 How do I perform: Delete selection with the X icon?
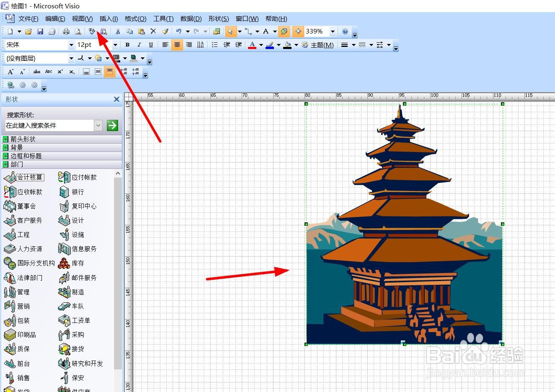[x=153, y=31]
